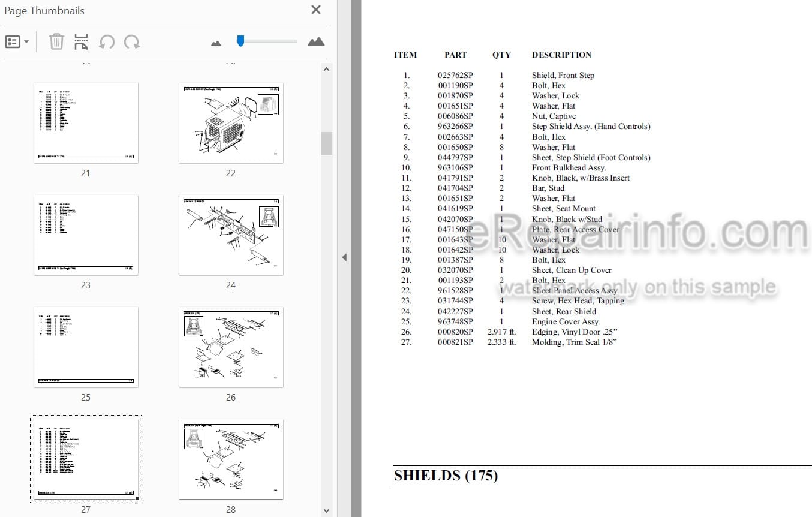Open the thumbnail options menu

pos(17,42)
